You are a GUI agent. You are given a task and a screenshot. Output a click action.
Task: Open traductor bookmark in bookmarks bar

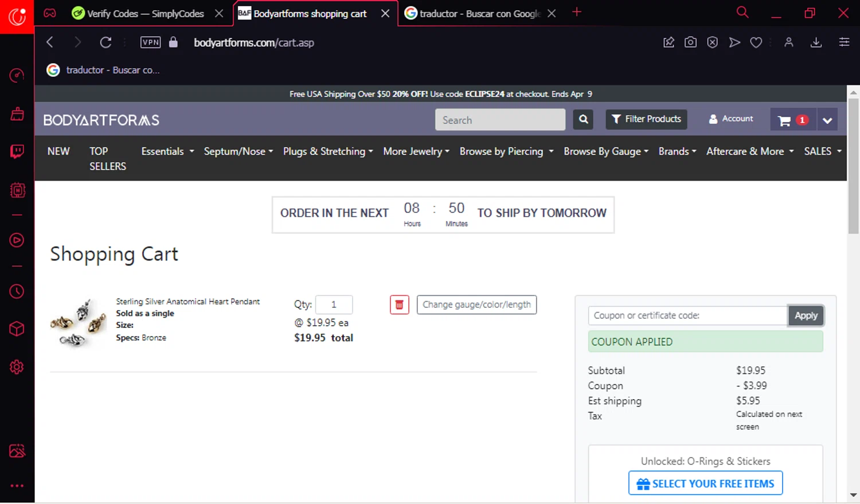click(x=103, y=70)
